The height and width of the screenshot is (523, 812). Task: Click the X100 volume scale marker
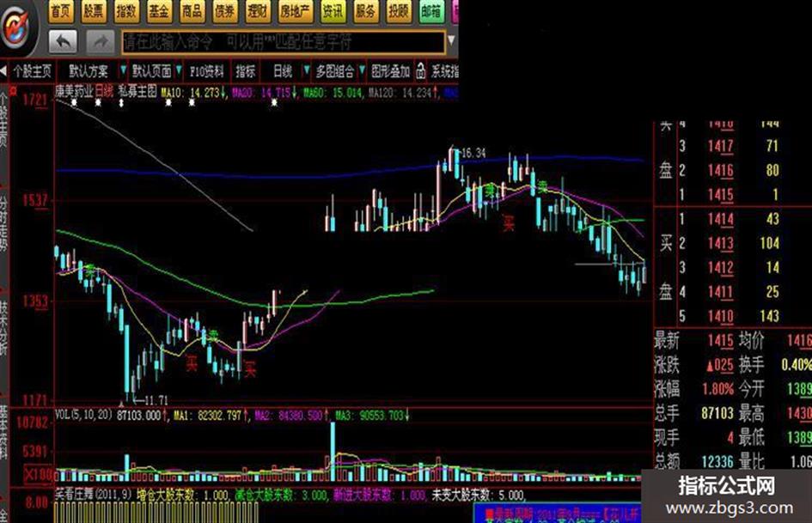click(39, 474)
